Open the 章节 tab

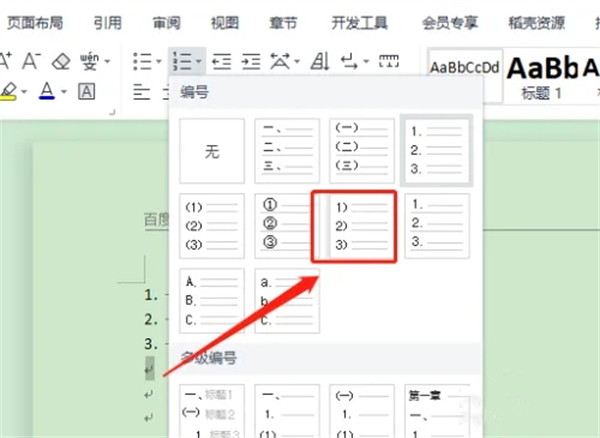[283, 23]
